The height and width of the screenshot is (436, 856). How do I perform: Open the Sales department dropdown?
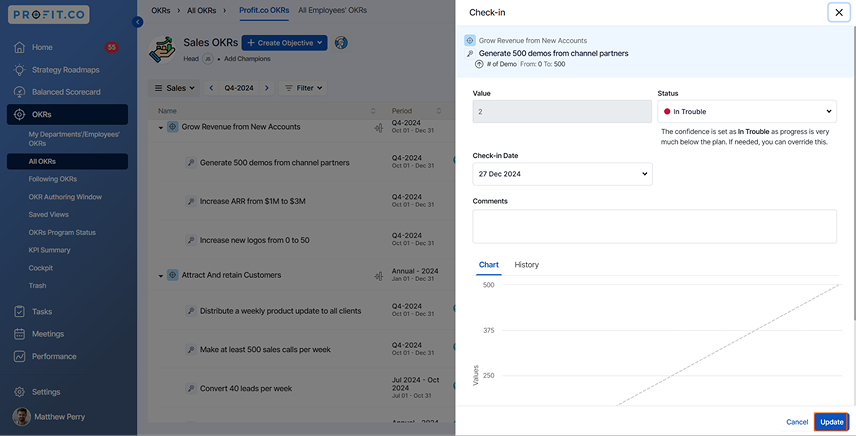[174, 88]
